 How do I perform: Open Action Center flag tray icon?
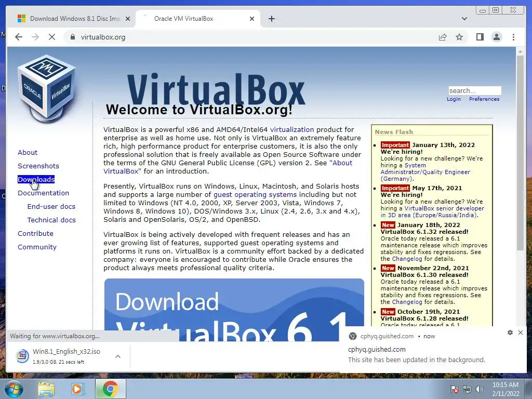(454, 390)
